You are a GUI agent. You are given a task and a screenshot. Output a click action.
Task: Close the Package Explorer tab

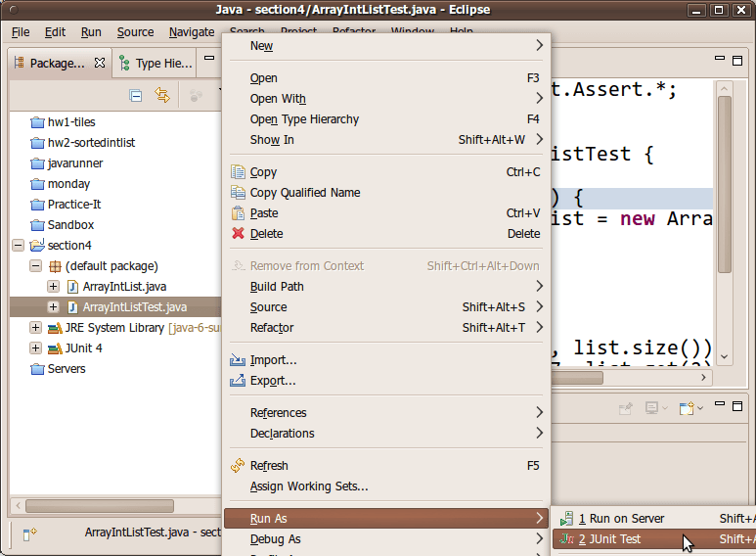[100, 63]
